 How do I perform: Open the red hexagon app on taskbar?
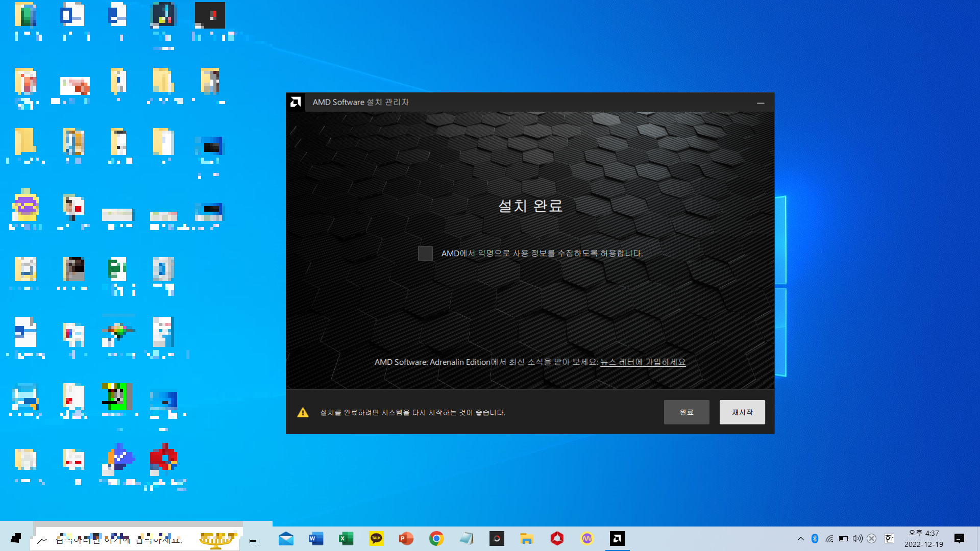[557, 539]
